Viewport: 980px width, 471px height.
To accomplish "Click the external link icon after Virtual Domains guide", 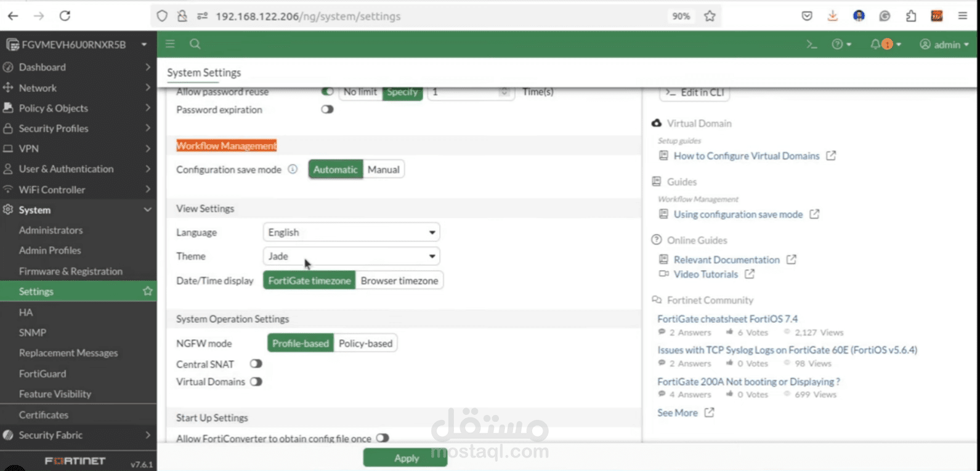I will tap(831, 156).
